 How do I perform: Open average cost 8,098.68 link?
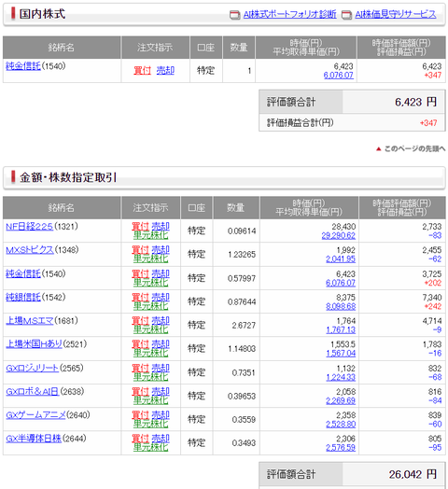(x=341, y=307)
